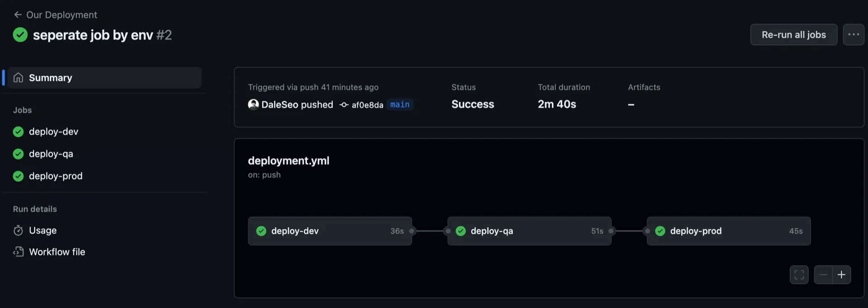Screen dimensions: 868x308
Task: Click the Re-run all jobs button
Action: point(793,35)
